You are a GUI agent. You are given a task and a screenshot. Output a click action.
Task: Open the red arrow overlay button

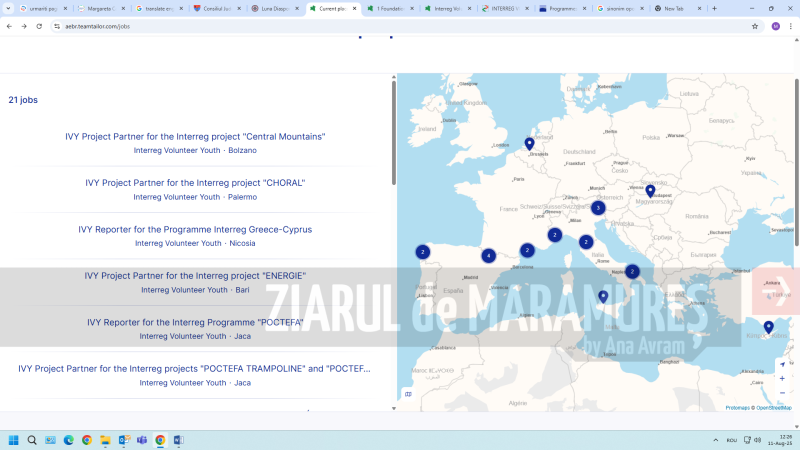click(775, 291)
